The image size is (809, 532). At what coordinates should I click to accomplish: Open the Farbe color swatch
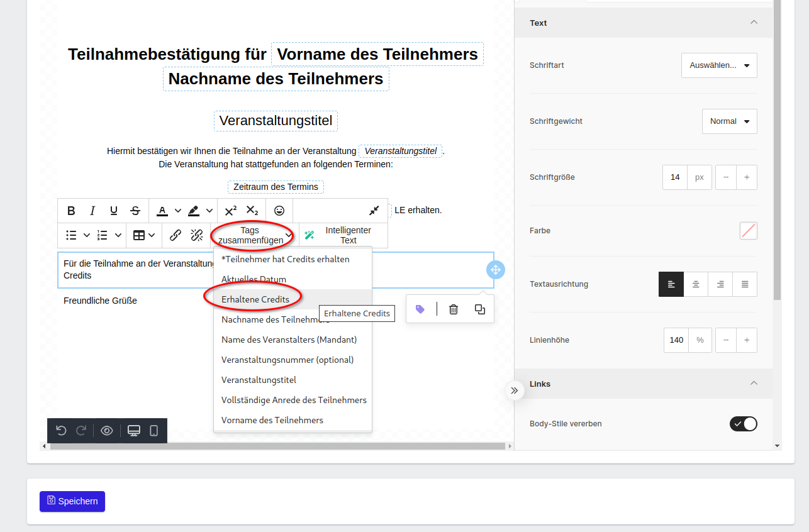(748, 231)
